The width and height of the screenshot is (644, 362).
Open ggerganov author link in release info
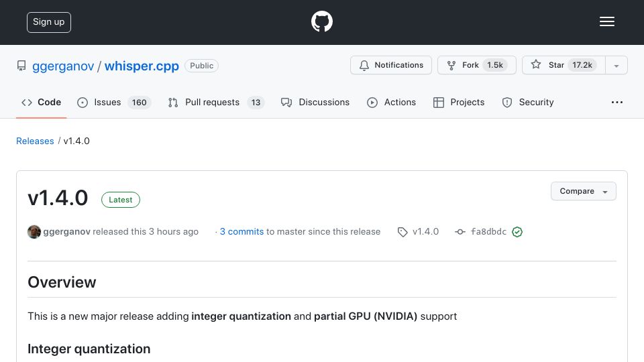click(x=66, y=231)
